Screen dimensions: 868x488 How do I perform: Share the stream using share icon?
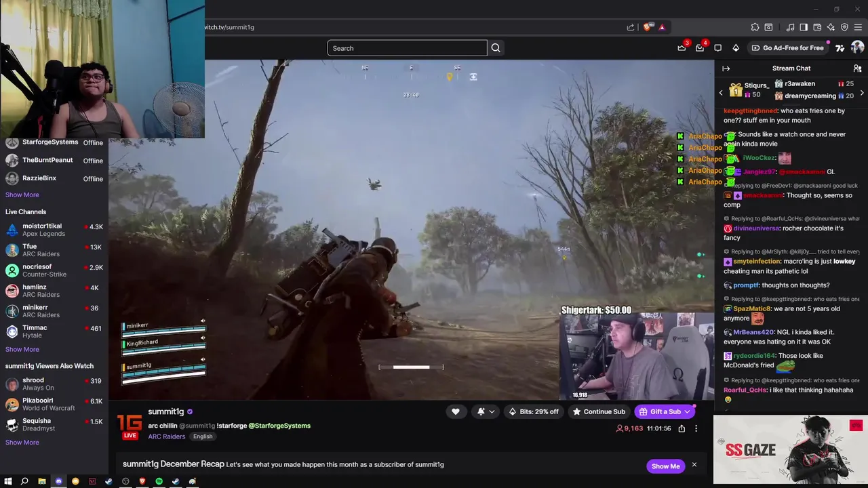[x=682, y=428]
